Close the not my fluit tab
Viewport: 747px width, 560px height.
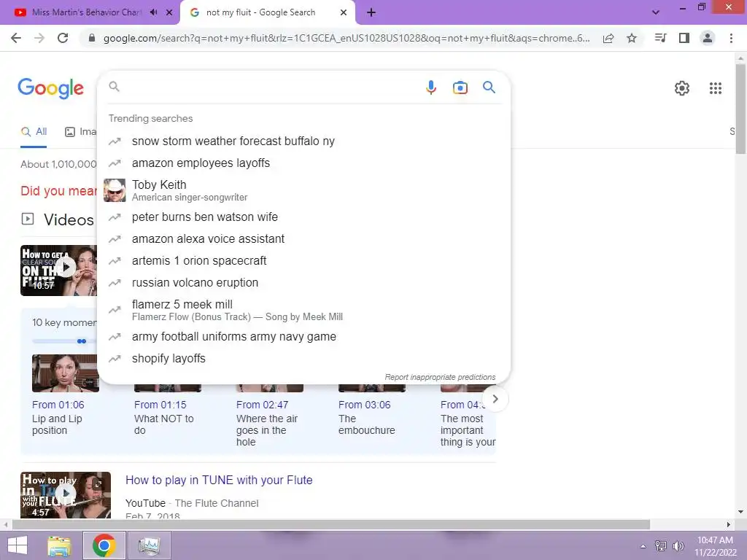344,12
